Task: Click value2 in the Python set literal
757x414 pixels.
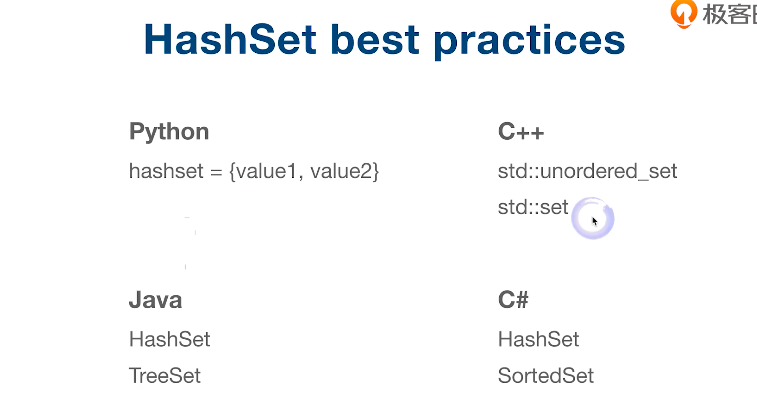Action: click(x=343, y=171)
